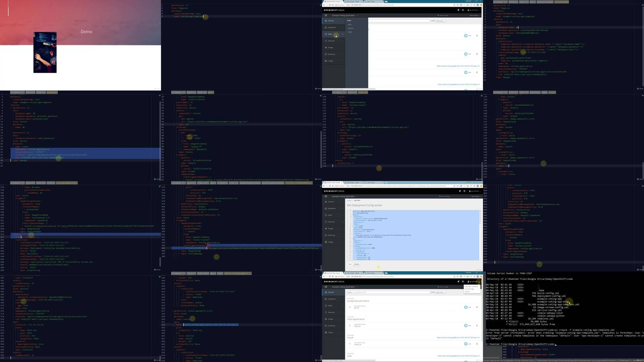Select Log out from the user menu
Image resolution: width=644 pixels, height=362 pixels.
[x=467, y=292]
